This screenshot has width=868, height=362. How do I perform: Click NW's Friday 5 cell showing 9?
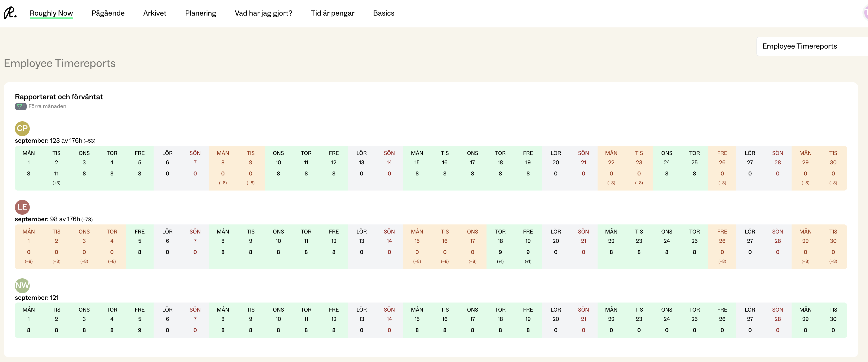click(139, 330)
